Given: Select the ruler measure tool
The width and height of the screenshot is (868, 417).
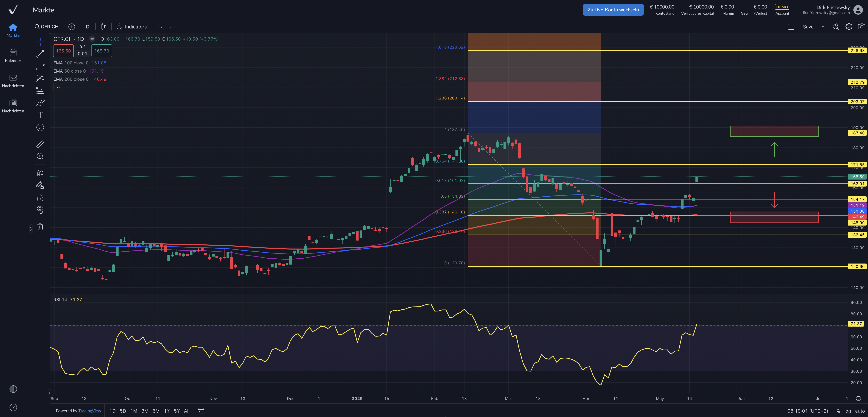Looking at the screenshot, I should pyautogui.click(x=40, y=144).
